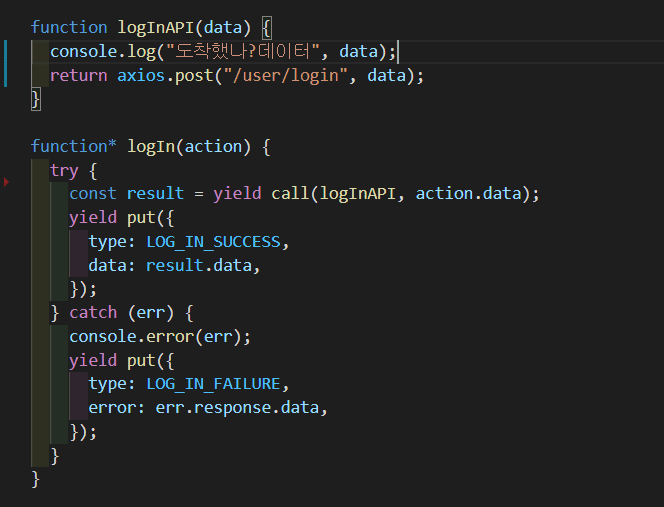Screen dimensions: 664x507
Task: Click "call" in the yield call expression
Action: (290, 194)
